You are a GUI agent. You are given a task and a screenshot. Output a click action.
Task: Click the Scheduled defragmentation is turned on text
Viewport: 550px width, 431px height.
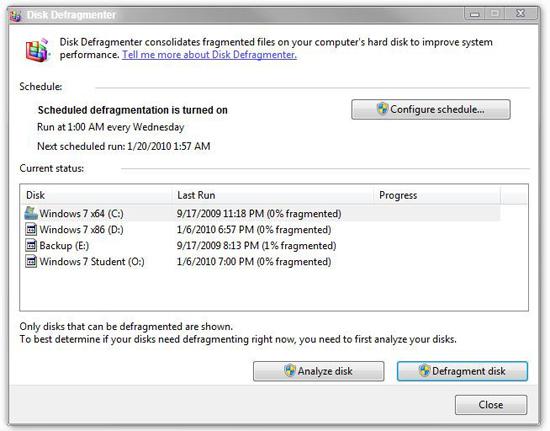tap(133, 110)
